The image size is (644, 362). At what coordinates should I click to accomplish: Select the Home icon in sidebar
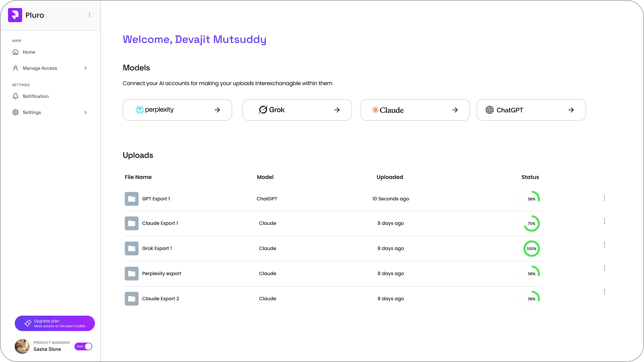15,52
